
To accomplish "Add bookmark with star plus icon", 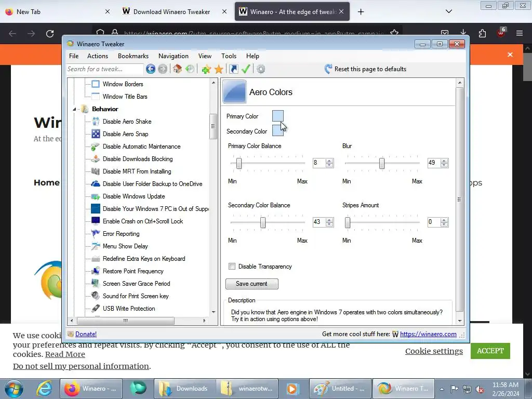I will coord(206,69).
